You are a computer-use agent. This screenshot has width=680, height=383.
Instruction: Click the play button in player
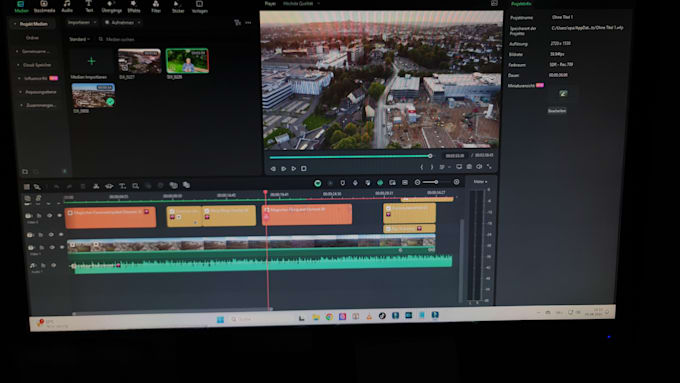point(294,168)
